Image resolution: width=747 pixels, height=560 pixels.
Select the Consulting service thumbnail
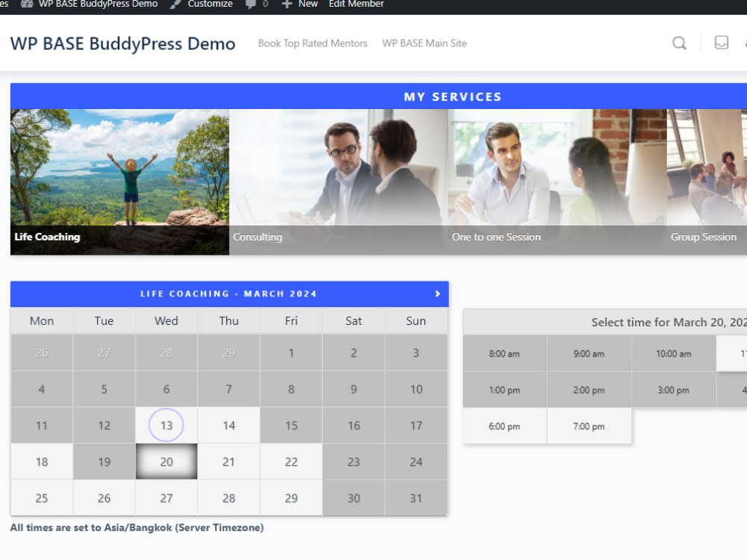click(338, 182)
